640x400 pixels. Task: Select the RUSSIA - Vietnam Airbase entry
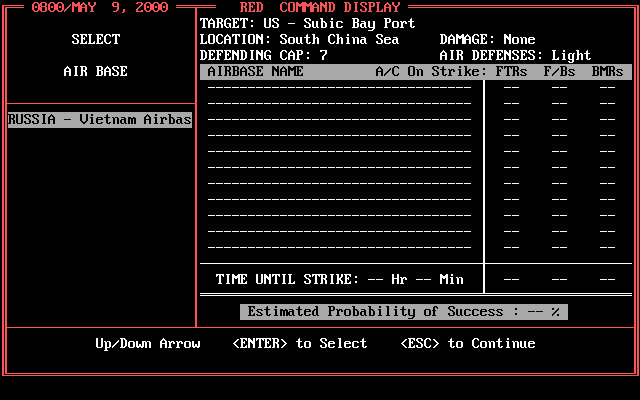tap(100, 120)
